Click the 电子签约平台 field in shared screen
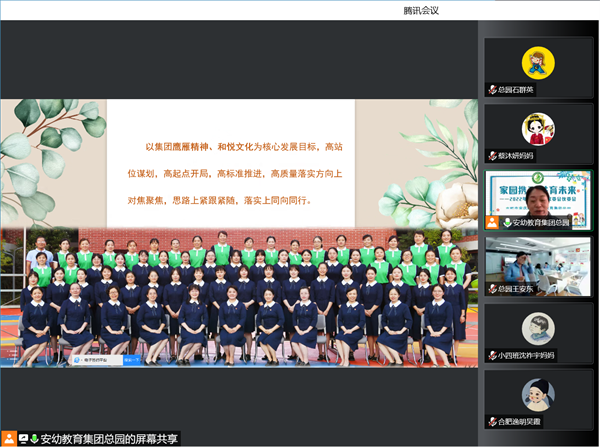600x447 pixels. (x=95, y=358)
